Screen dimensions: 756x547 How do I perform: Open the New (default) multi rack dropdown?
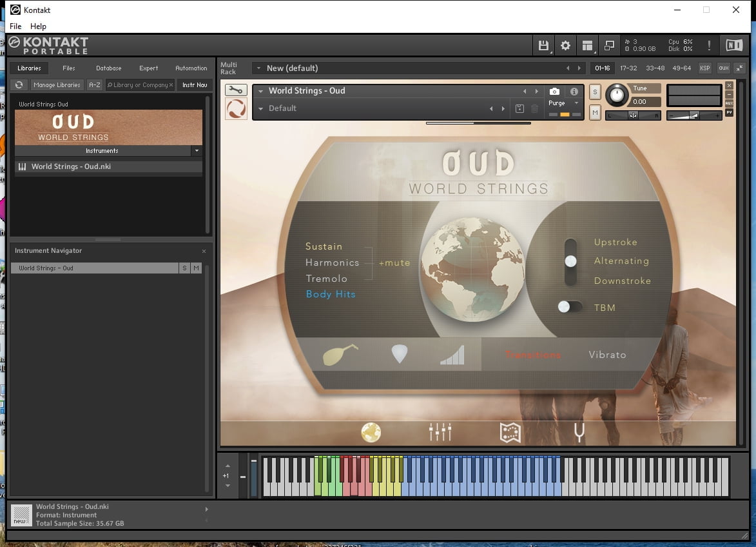(x=258, y=68)
